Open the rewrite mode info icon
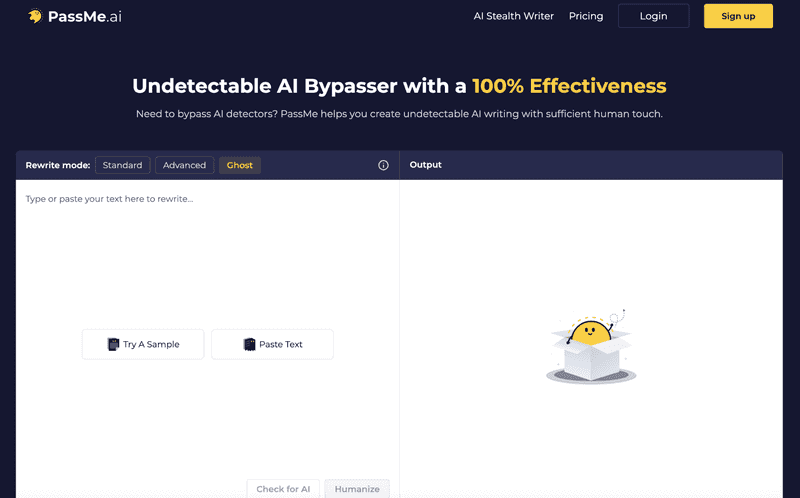This screenshot has width=800, height=498. pyautogui.click(x=383, y=165)
